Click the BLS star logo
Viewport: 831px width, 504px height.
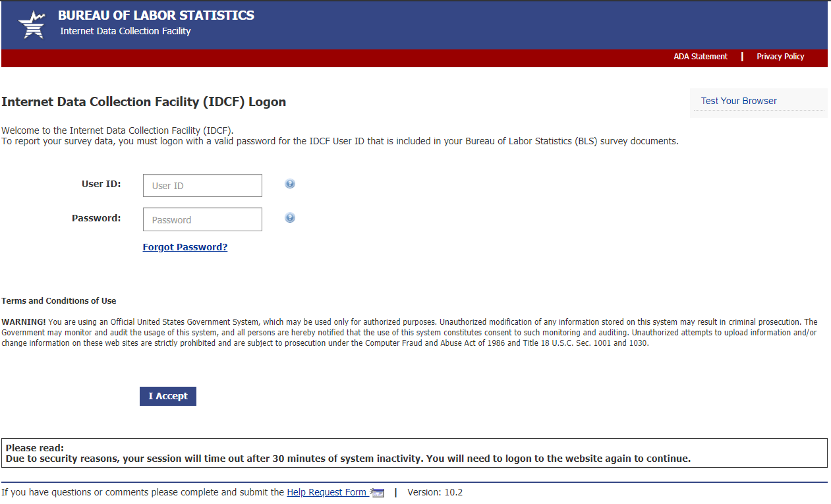click(x=32, y=25)
